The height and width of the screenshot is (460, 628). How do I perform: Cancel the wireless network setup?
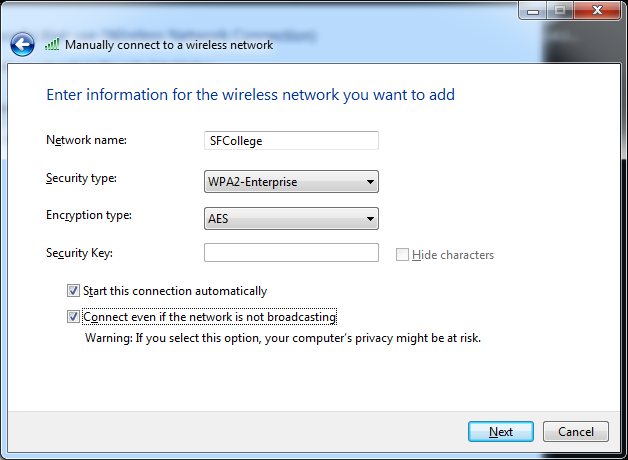coord(575,432)
